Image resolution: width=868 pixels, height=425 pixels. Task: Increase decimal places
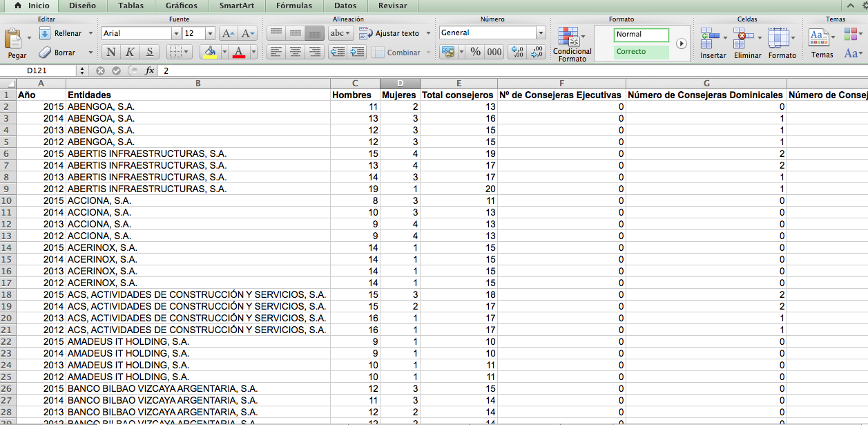[518, 52]
